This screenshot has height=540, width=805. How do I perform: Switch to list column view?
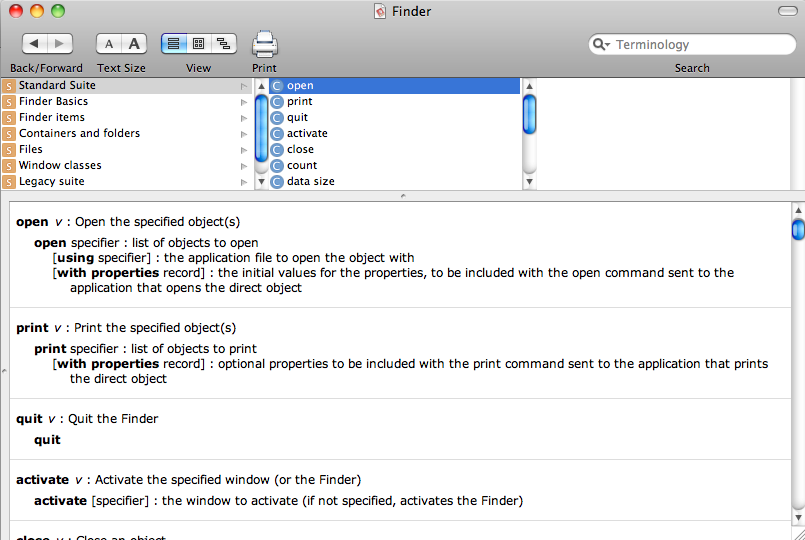[x=174, y=44]
